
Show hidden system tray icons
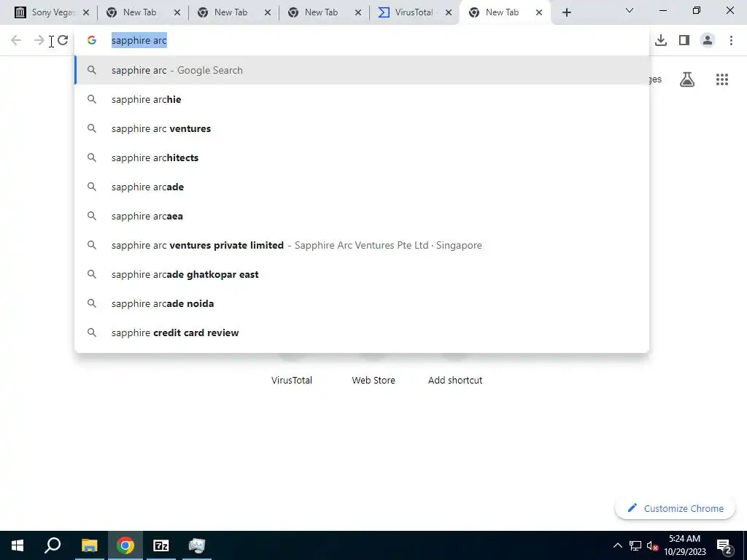point(617,545)
